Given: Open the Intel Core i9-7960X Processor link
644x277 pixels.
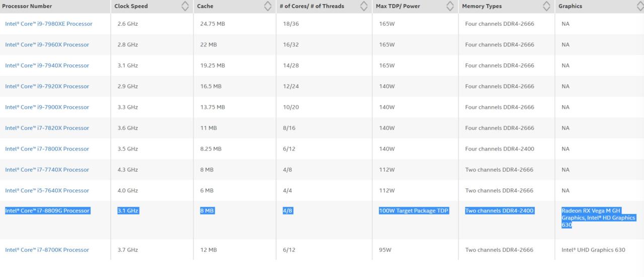Looking at the screenshot, I should point(47,45).
